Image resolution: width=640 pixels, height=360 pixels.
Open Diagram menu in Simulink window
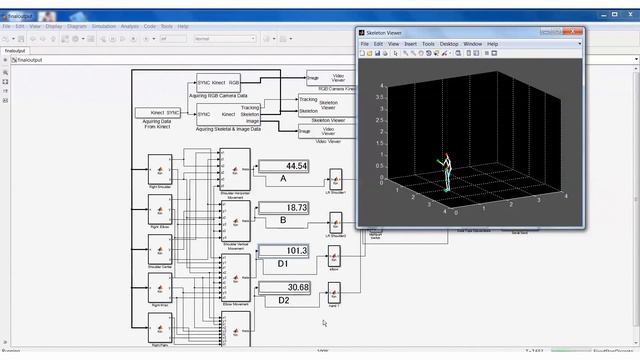pos(77,27)
